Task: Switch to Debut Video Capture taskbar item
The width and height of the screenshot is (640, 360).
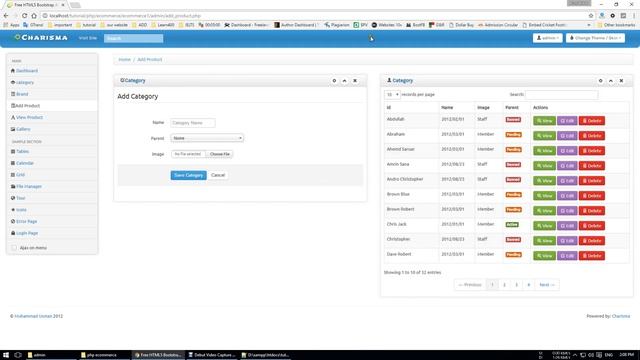Action: [212, 355]
